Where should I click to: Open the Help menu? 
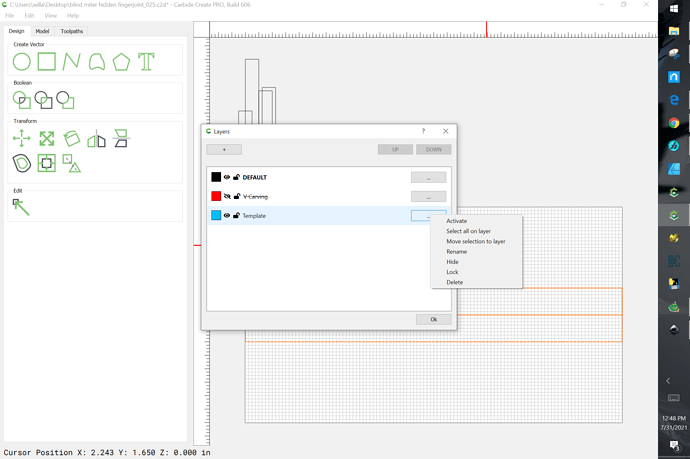[73, 15]
